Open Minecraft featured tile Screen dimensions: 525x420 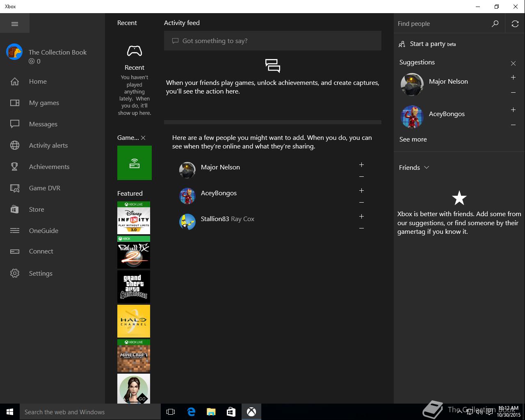point(134,356)
